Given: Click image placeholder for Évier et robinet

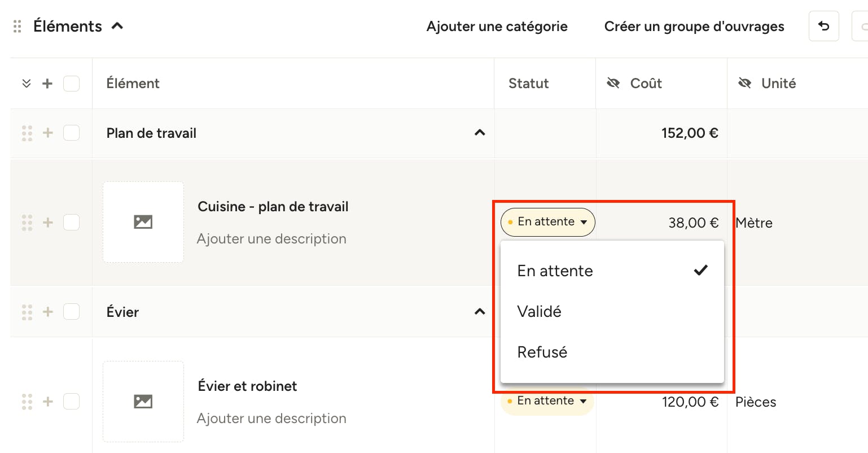Looking at the screenshot, I should pos(143,402).
